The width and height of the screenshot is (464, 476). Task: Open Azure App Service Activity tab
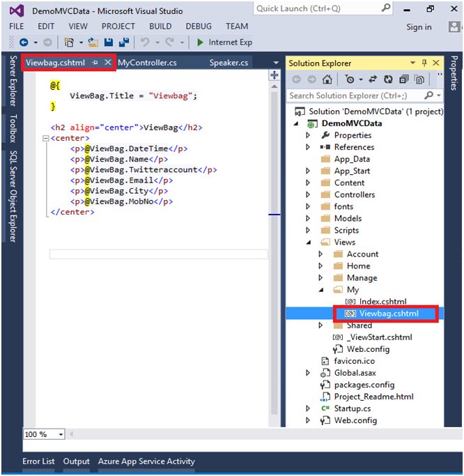pyautogui.click(x=146, y=461)
